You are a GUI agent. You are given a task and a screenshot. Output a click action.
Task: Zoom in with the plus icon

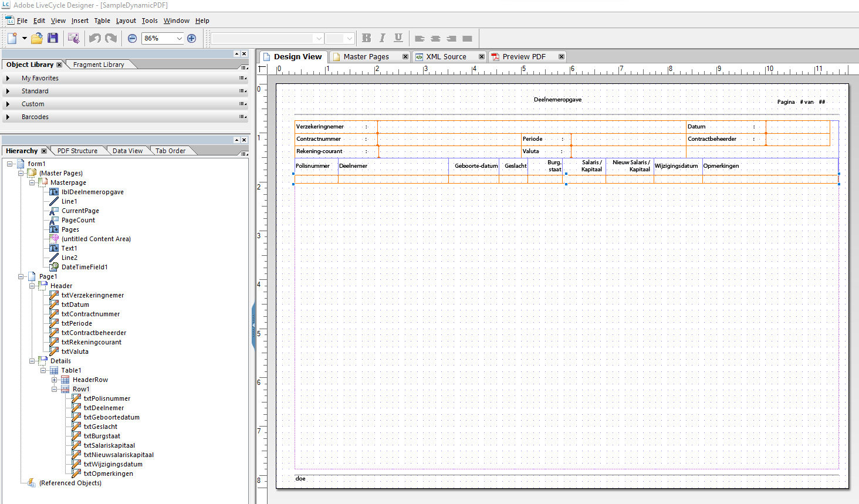(x=191, y=38)
